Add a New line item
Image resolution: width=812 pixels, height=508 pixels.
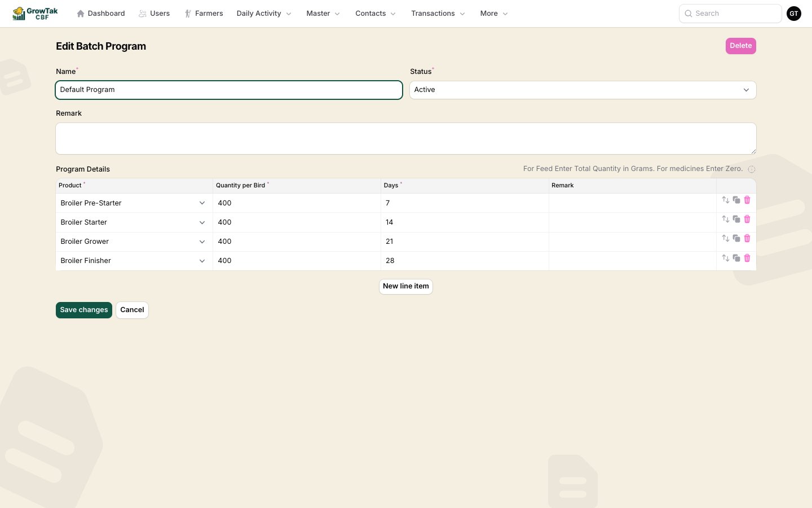coord(406,286)
